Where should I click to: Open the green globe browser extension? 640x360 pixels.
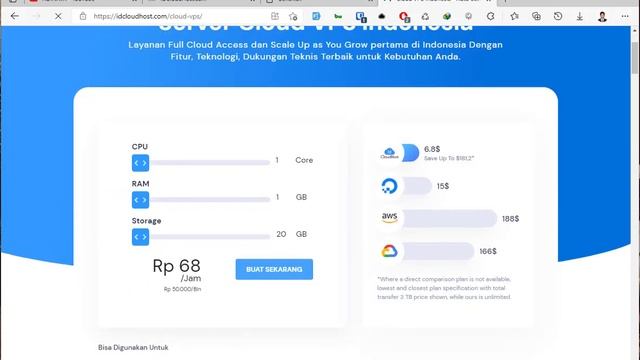pyautogui.click(x=447, y=16)
